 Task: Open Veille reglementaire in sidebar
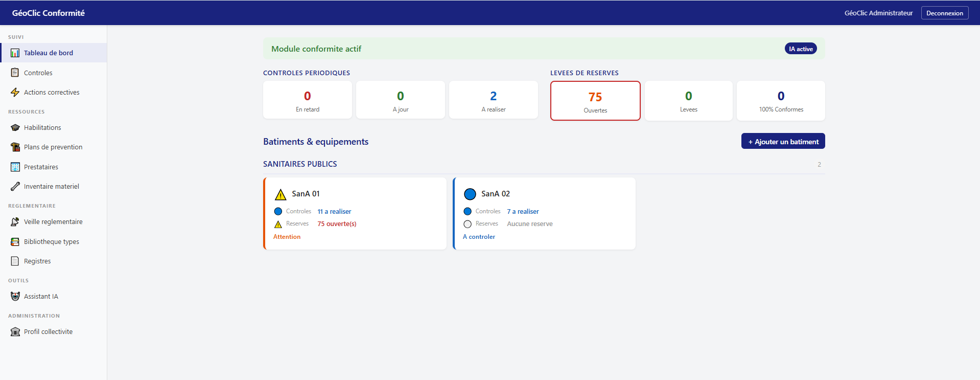click(x=53, y=222)
